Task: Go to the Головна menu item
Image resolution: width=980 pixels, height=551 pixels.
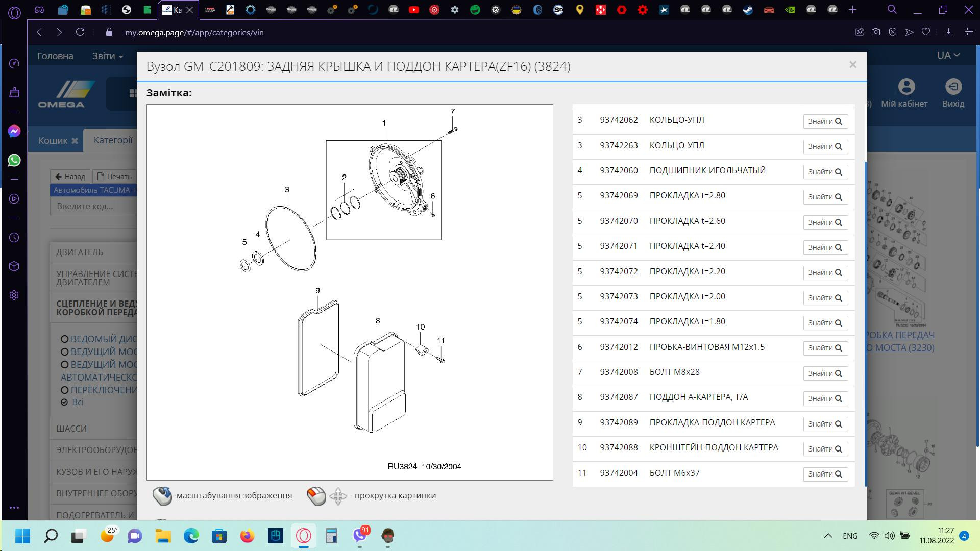Action: [x=55, y=56]
